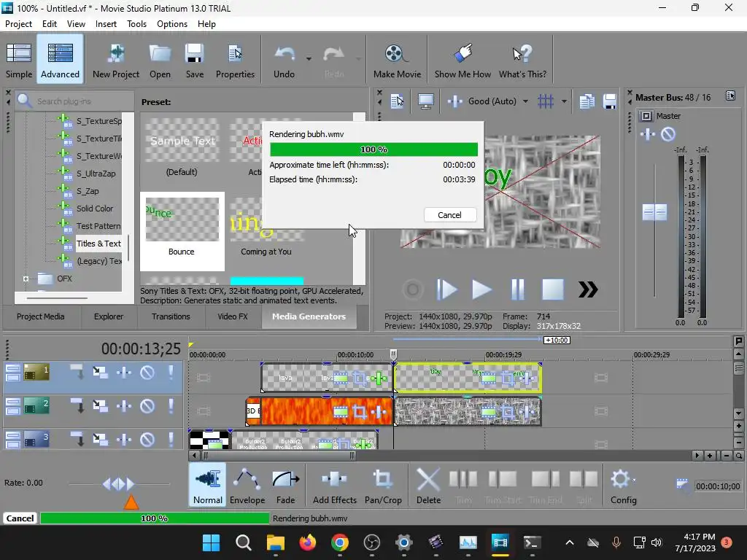Screen dimensions: 747x560
Task: Adjust the playback Rate slider
Action: pos(119,484)
